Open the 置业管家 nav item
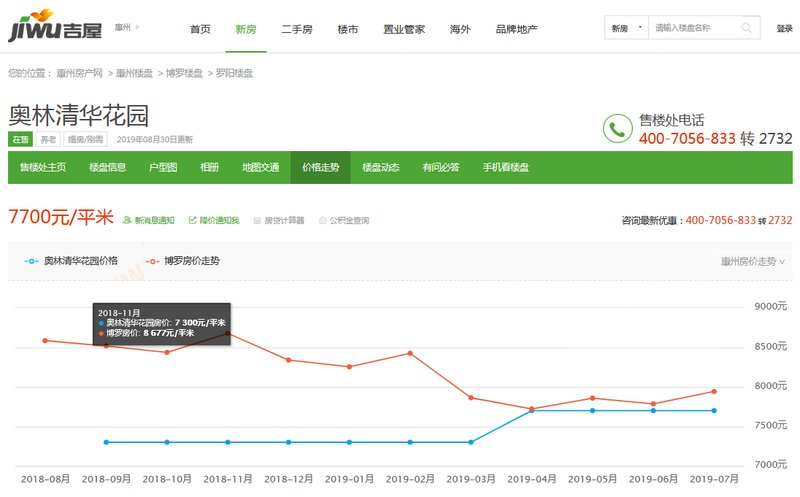Viewport: 800px width, 497px height. coord(404,29)
